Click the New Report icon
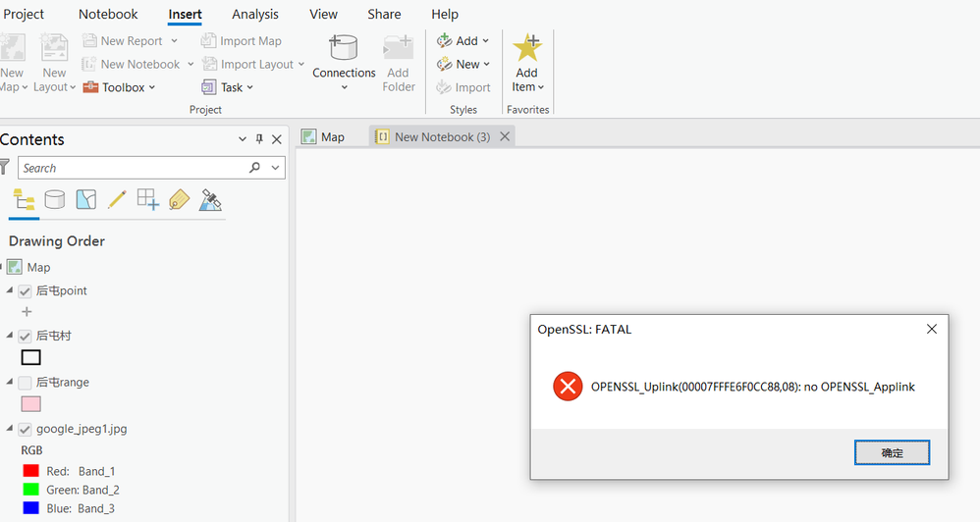The height and width of the screenshot is (522, 980). pos(89,40)
